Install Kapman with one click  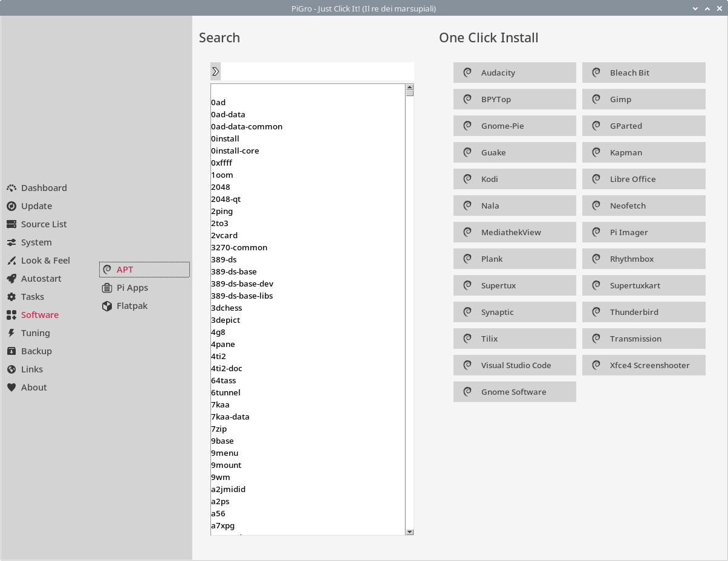(644, 152)
